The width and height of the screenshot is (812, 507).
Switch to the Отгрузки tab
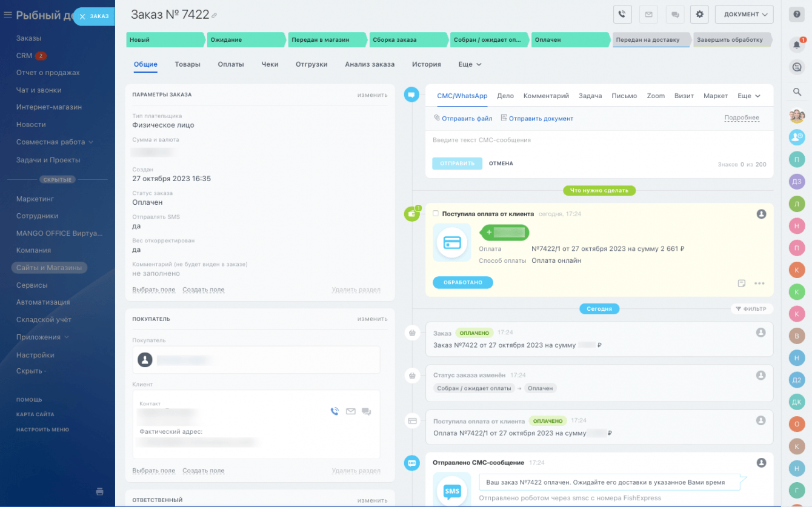point(311,64)
